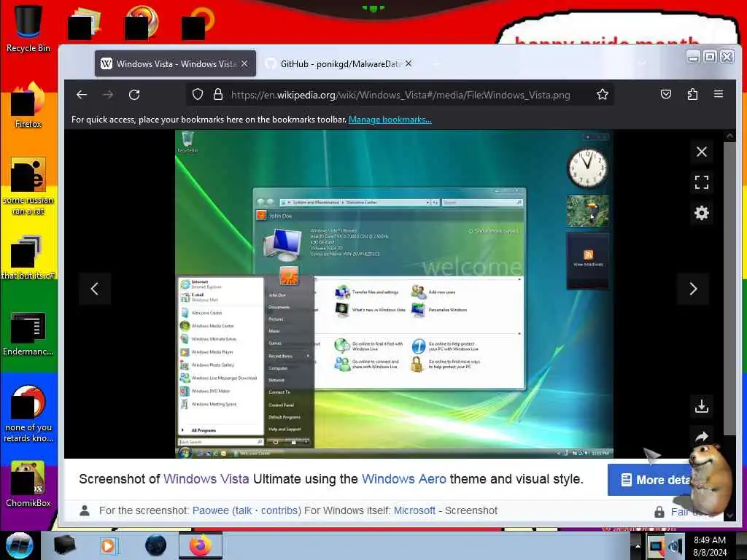747x560 pixels.
Task: Go back with the browser back arrow
Action: [82, 94]
